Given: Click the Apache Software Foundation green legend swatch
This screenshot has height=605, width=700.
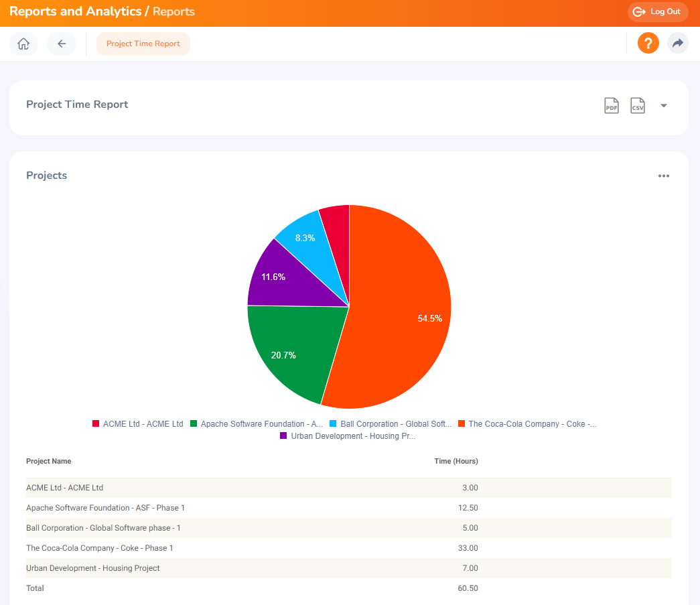Looking at the screenshot, I should (x=194, y=423).
